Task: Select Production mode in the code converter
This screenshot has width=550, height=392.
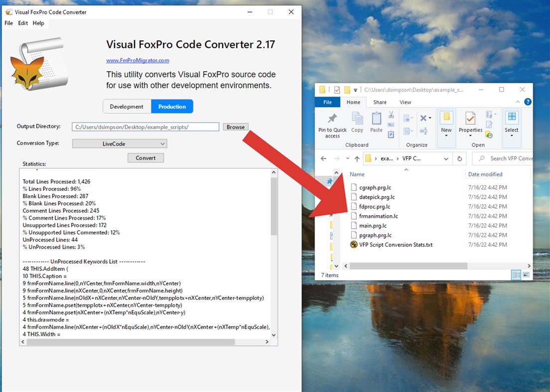Action: pyautogui.click(x=172, y=107)
